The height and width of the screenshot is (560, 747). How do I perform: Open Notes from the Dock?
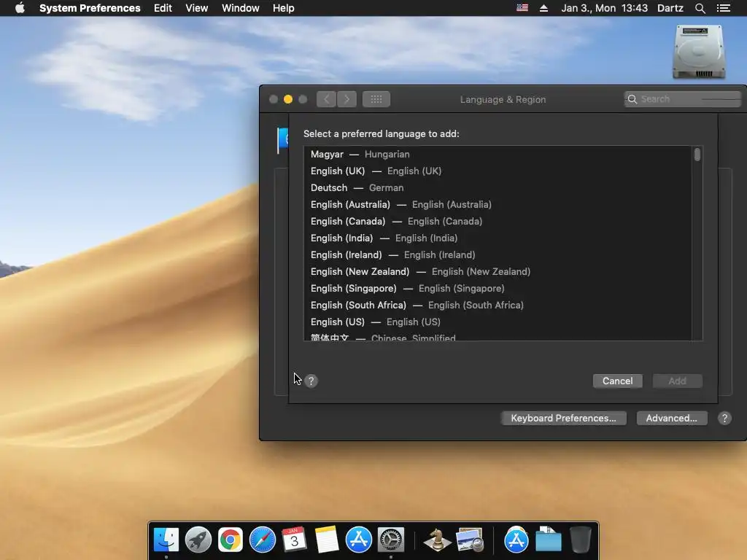click(327, 540)
